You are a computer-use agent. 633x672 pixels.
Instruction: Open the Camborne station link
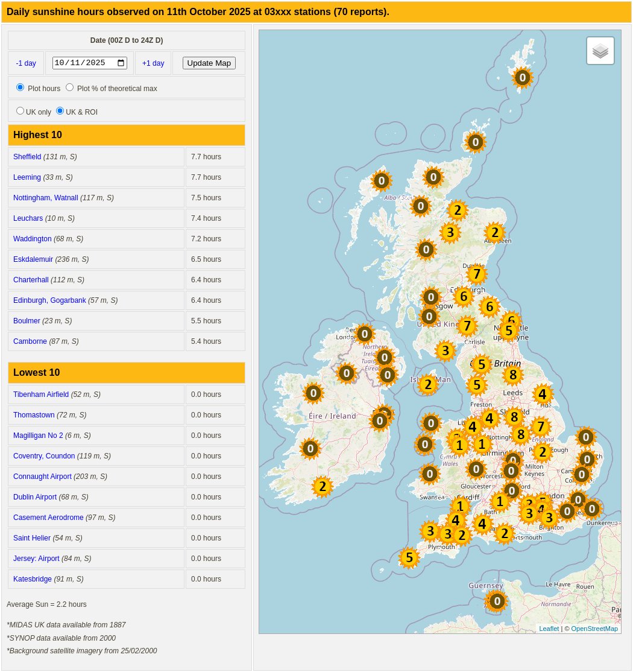pyautogui.click(x=30, y=341)
